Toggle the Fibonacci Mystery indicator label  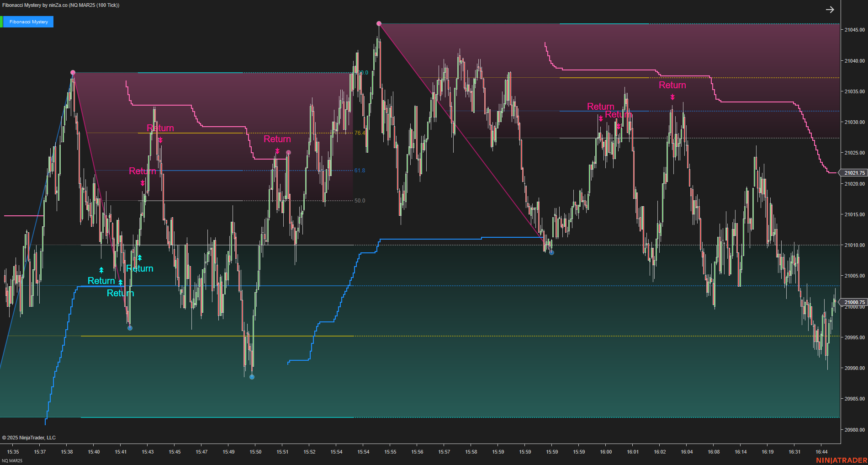(29, 21)
